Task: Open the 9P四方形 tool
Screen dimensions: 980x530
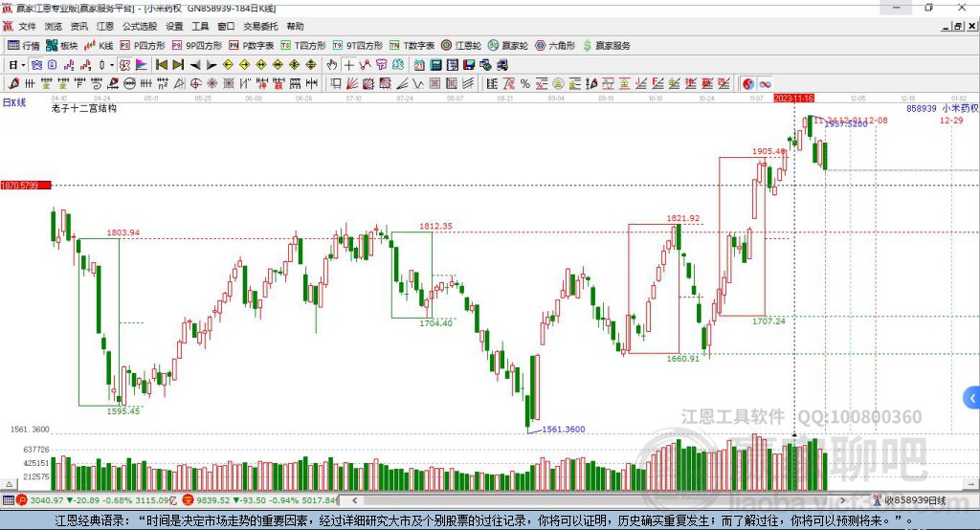Action: tap(197, 46)
